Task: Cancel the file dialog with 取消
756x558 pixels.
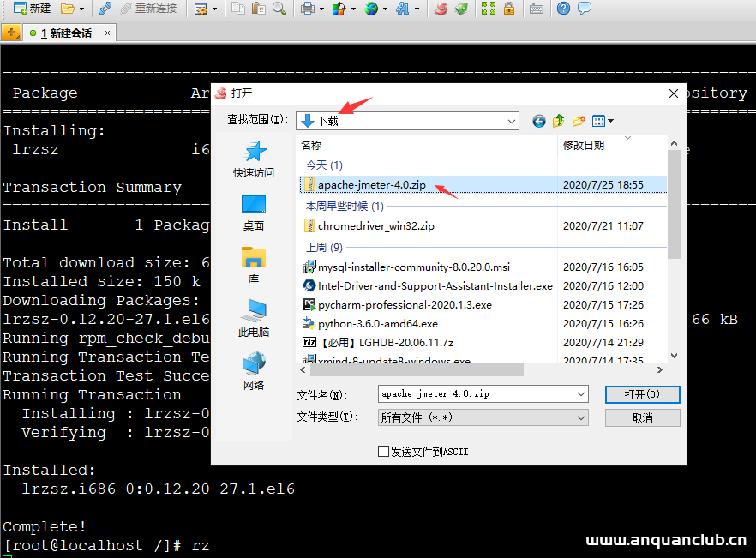Action: [642, 417]
